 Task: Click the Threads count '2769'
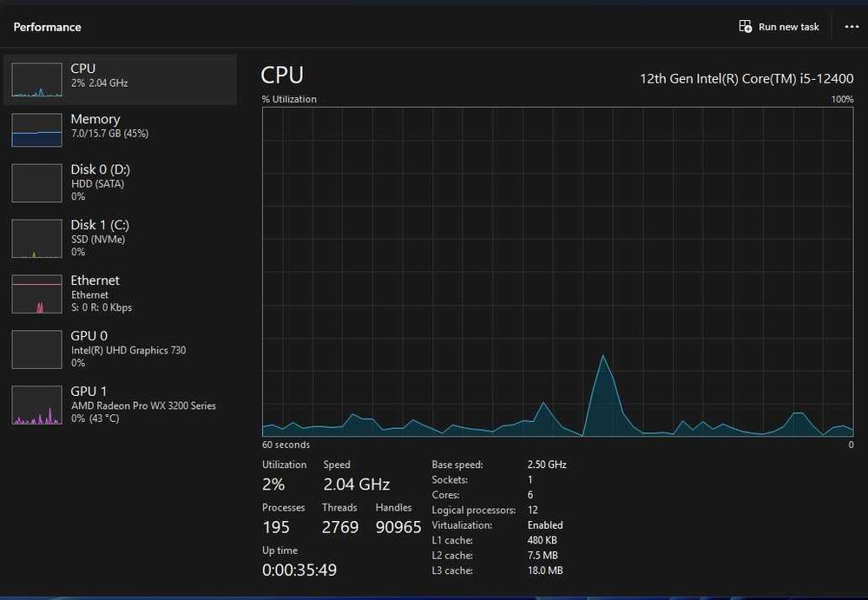pyautogui.click(x=340, y=527)
